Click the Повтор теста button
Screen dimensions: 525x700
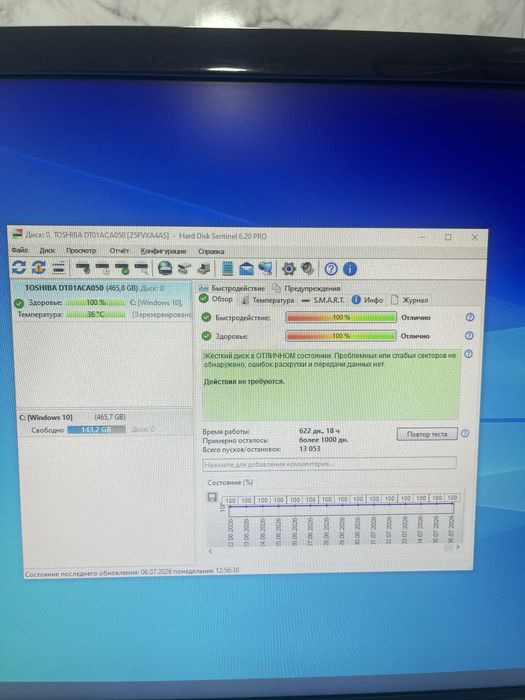[427, 434]
